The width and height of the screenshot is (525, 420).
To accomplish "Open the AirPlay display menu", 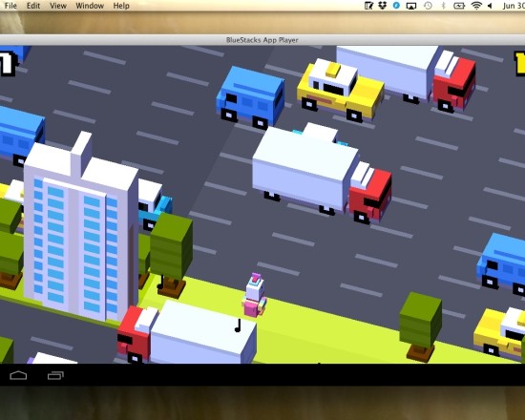I will [411, 6].
